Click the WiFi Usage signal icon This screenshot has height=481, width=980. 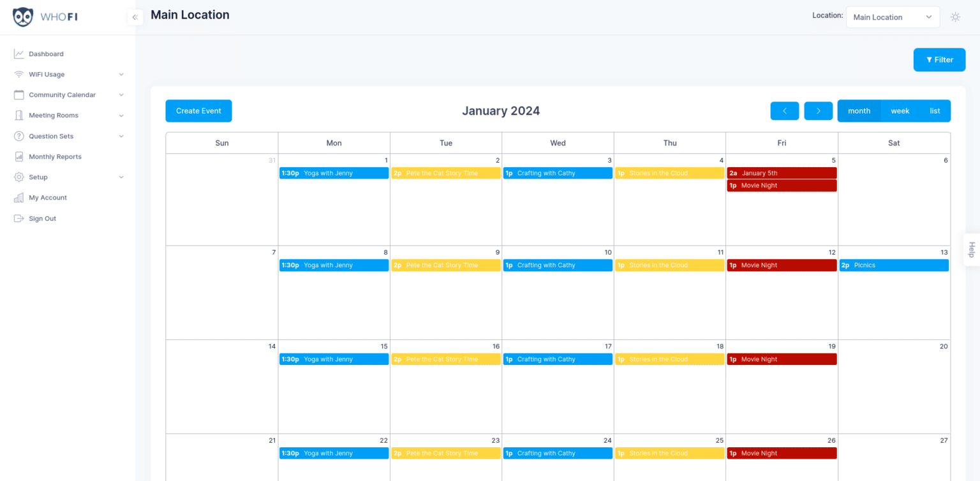point(19,75)
